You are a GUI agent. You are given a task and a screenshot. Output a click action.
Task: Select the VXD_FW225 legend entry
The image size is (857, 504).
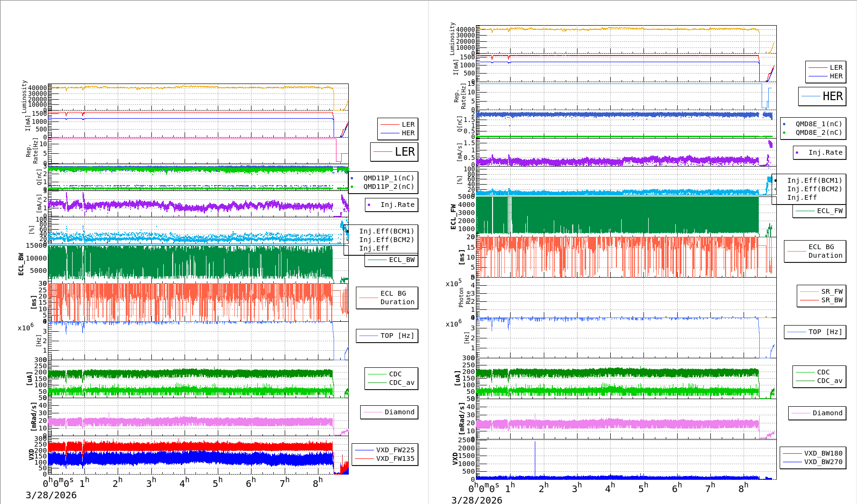click(x=395, y=450)
